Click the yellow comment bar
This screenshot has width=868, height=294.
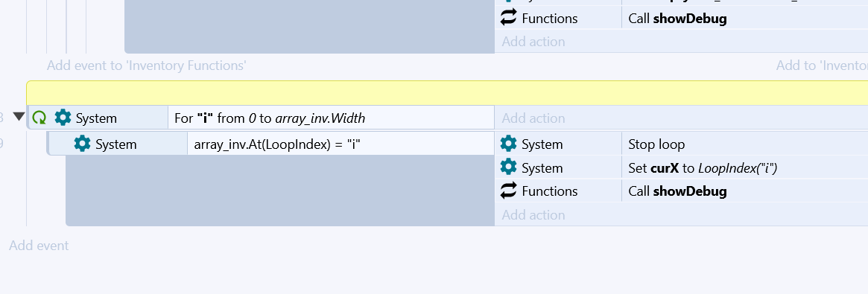447,93
